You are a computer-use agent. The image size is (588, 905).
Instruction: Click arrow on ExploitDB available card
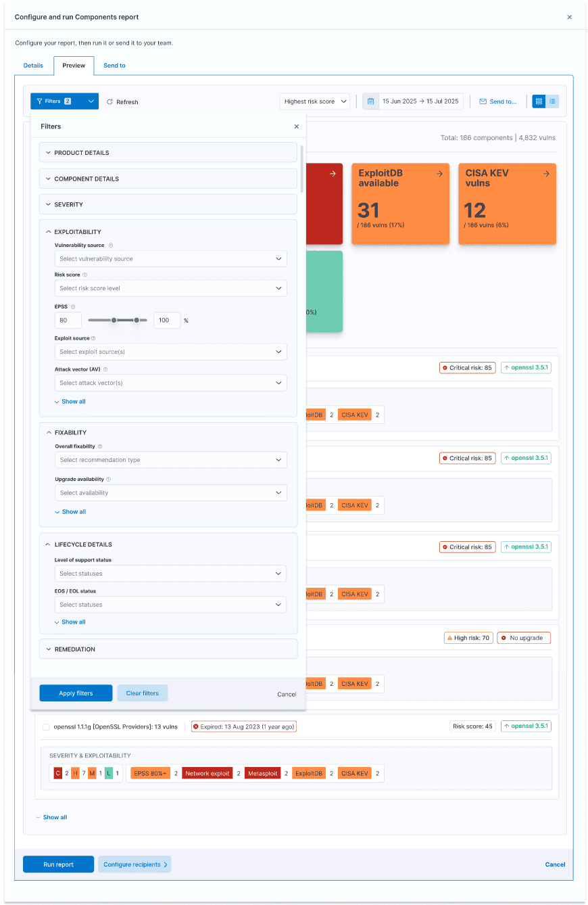(439, 174)
